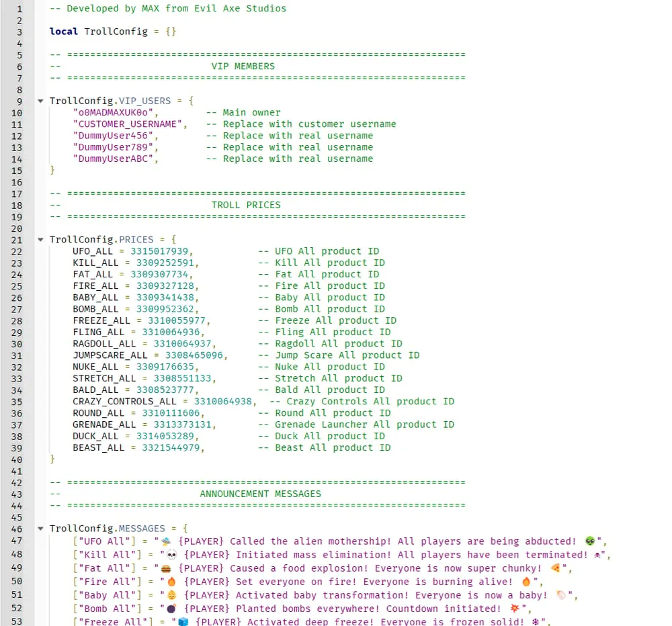Screen dimensions: 672x626
Task: Click the skull emoji starting the Kill All message
Action: [172, 555]
